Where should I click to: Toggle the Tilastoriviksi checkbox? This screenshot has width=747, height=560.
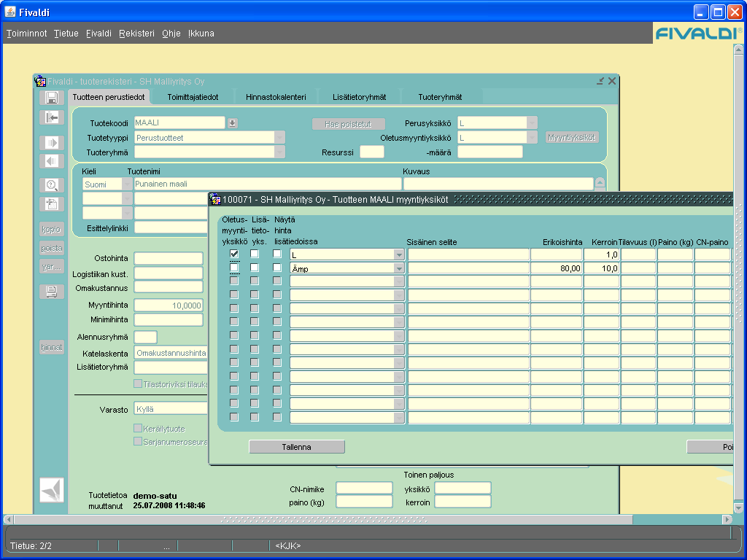point(138,384)
